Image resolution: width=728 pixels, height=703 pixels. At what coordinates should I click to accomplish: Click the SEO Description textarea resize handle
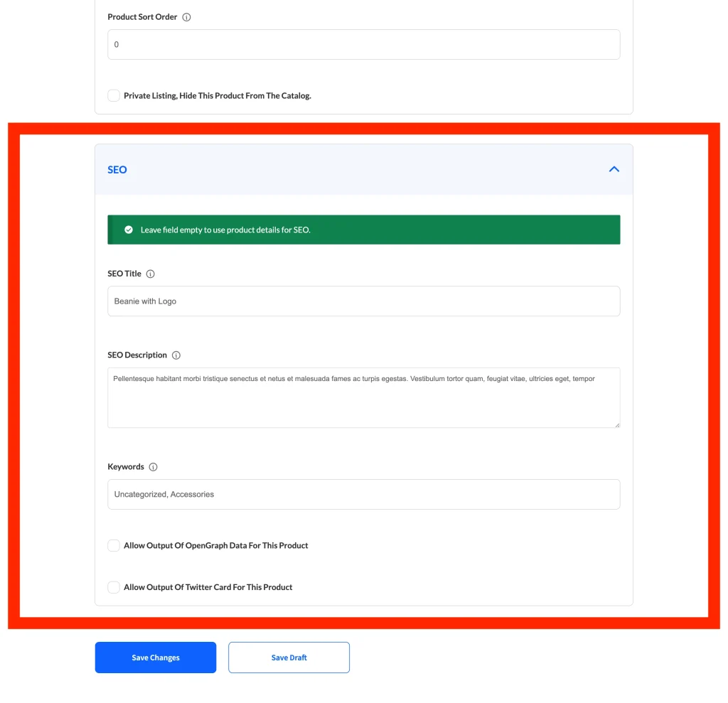(616, 424)
